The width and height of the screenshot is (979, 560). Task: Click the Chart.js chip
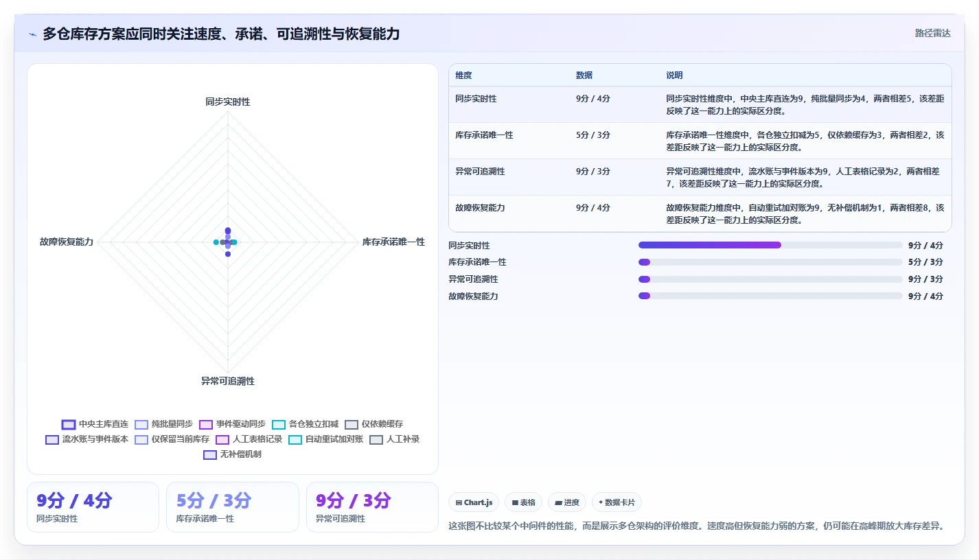[x=474, y=502]
